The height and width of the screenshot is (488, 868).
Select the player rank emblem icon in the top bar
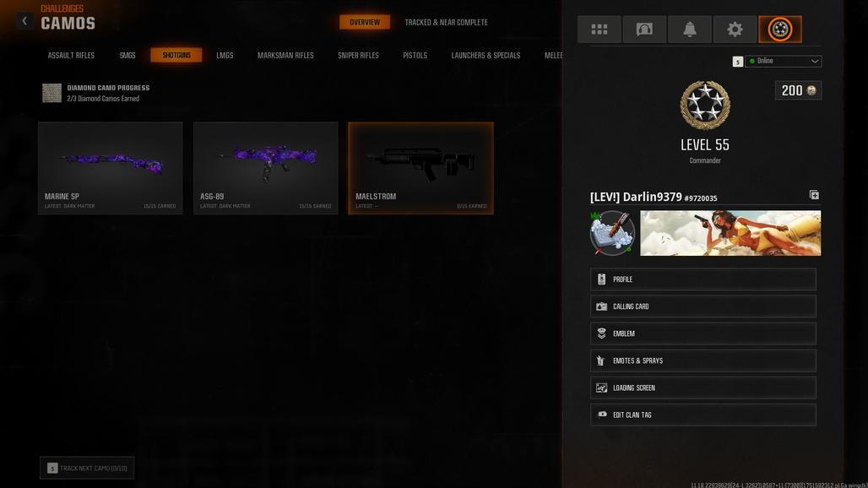pos(780,30)
